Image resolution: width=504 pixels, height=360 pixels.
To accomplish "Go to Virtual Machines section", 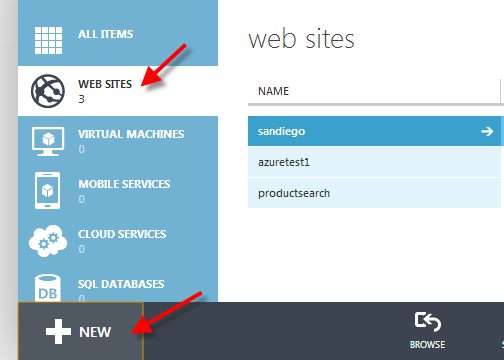I will point(118,141).
